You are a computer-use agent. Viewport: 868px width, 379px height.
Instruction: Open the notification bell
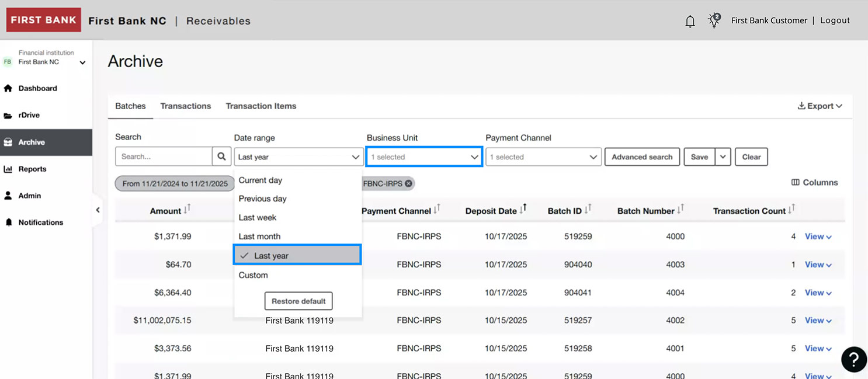690,20
